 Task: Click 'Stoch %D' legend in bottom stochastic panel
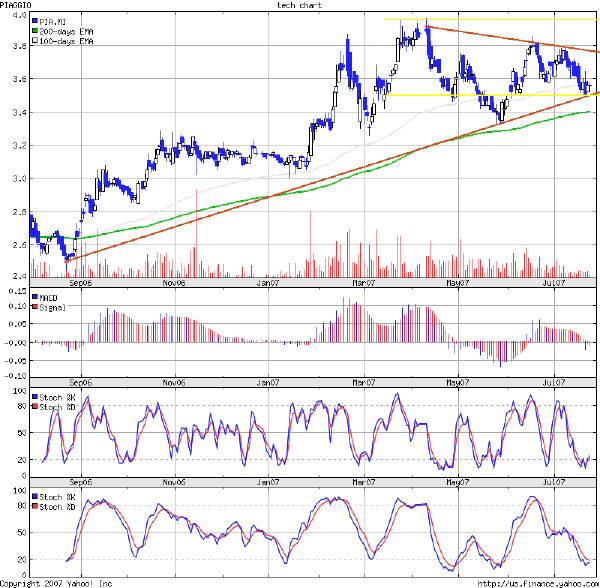point(57,507)
